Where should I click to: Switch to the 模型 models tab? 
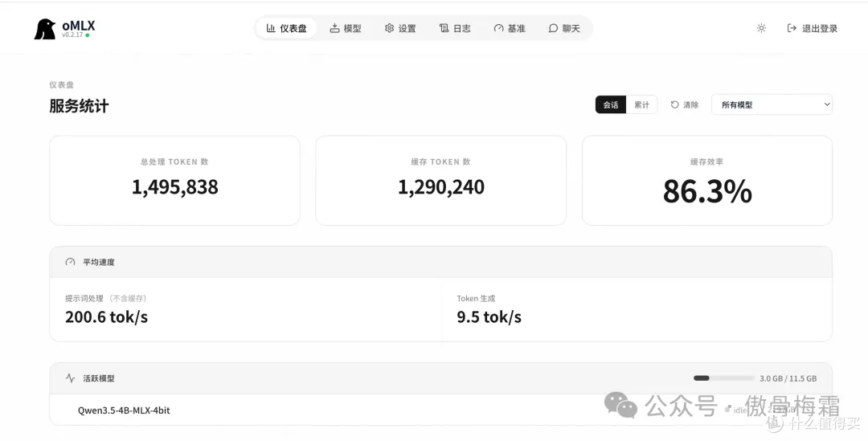(346, 28)
